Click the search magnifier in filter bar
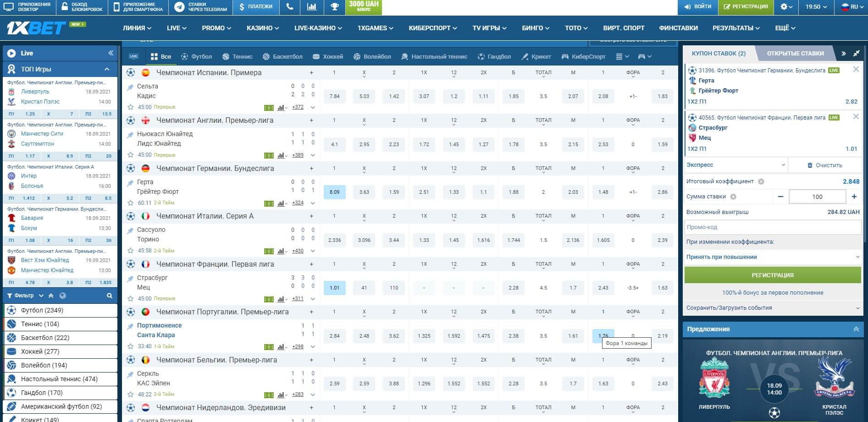Image resolution: width=868 pixels, height=422 pixels. [110, 296]
